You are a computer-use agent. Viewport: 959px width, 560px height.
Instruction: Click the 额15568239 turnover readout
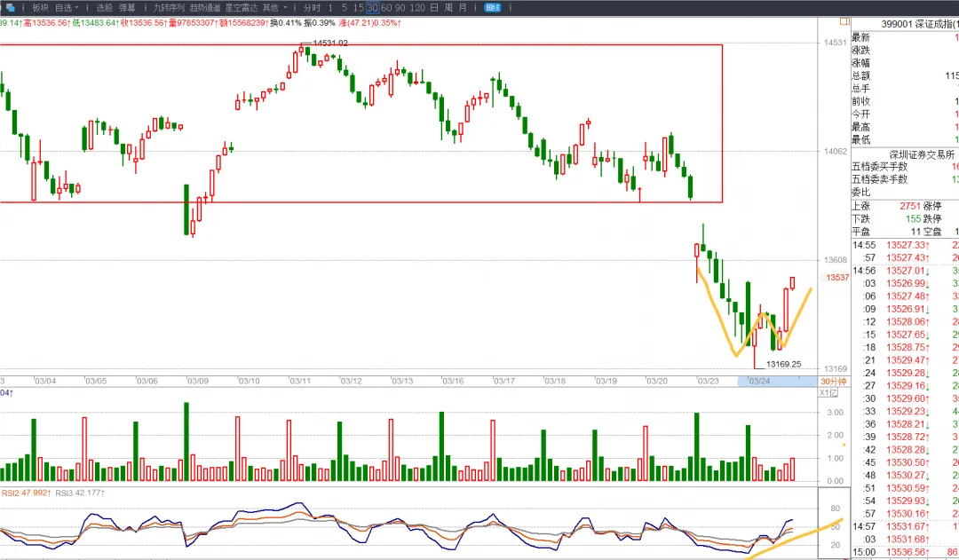pyautogui.click(x=243, y=23)
